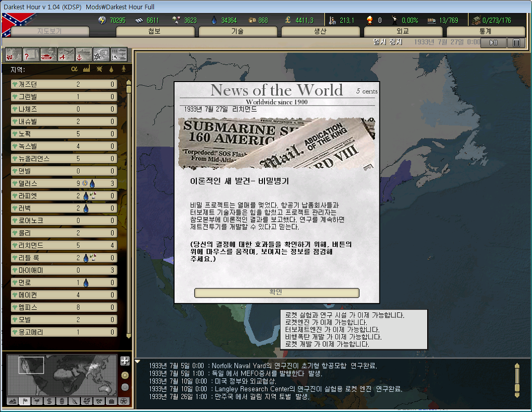Image resolution: width=532 pixels, height=412 pixels.
Task: Click the region list scrollbar thumb
Action: click(x=129, y=89)
